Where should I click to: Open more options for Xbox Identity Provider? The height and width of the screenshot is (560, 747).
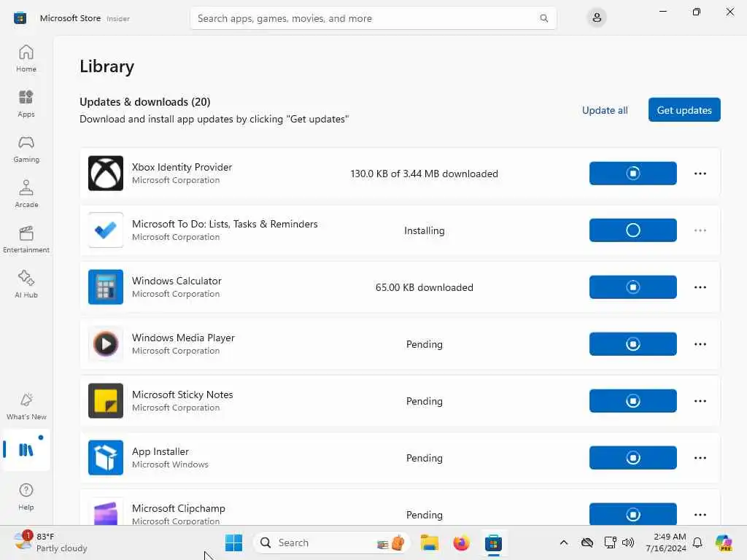click(700, 174)
